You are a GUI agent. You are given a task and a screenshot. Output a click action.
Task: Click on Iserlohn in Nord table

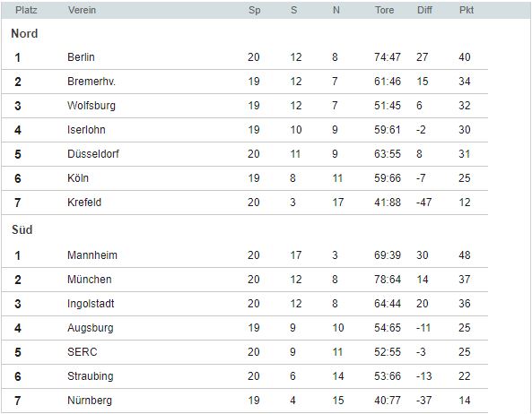86,130
